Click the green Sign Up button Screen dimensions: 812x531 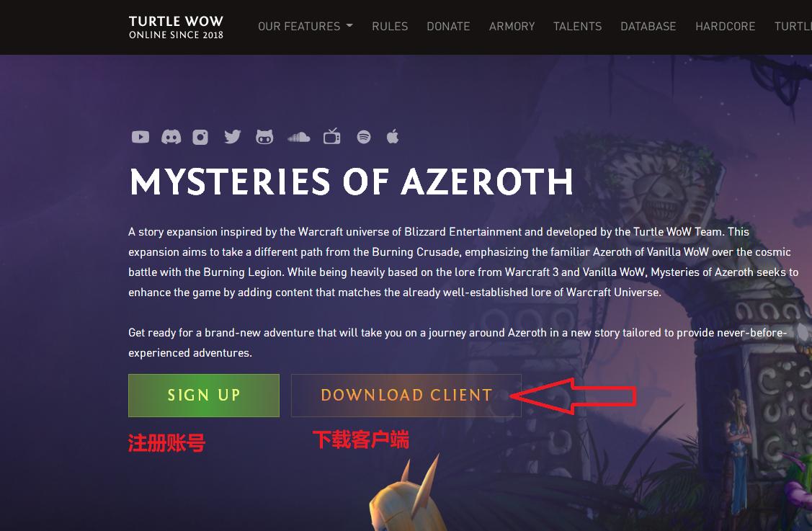pos(204,396)
